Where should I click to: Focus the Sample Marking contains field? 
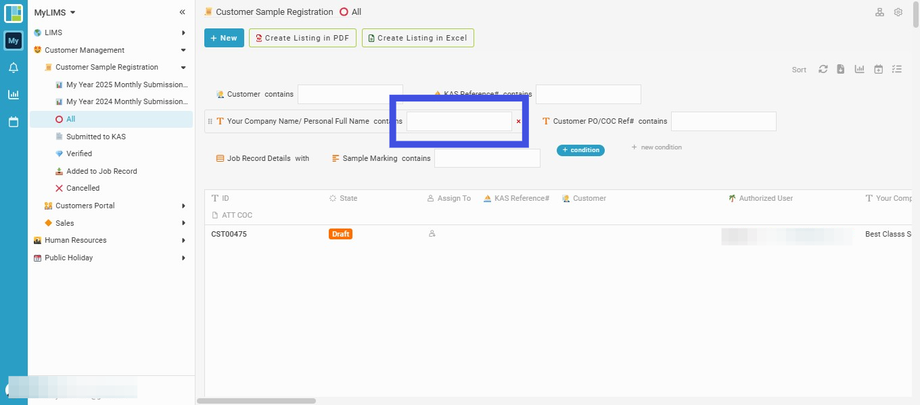point(487,158)
